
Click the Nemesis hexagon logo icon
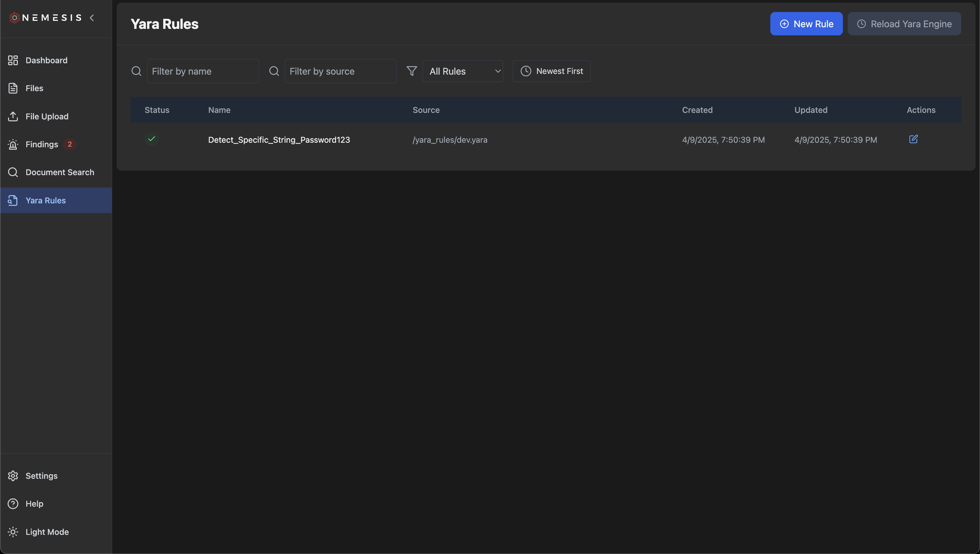point(14,18)
